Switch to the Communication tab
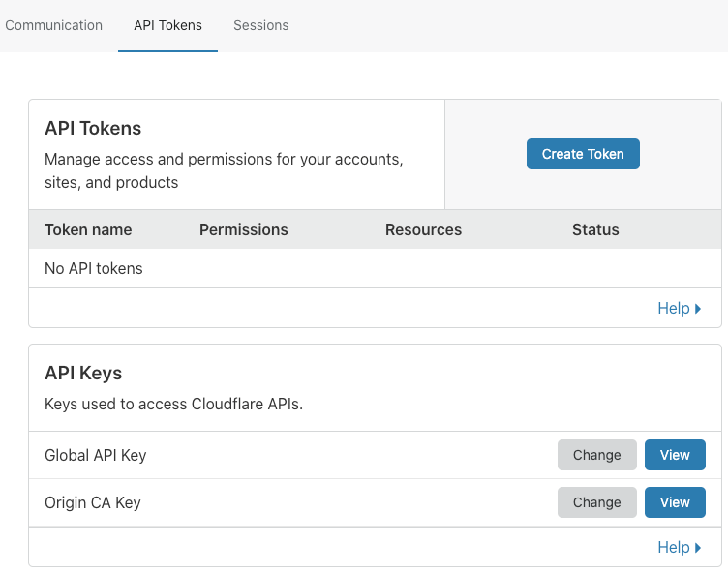The width and height of the screenshot is (728, 573). point(54,25)
